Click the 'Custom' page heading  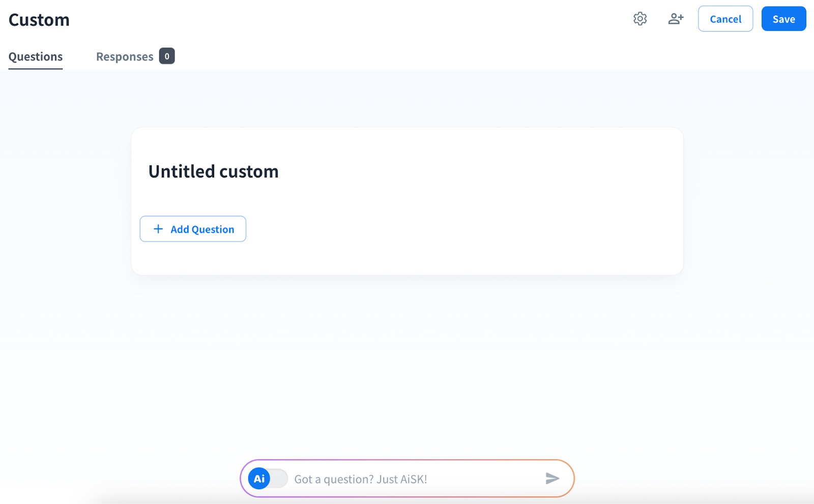[39, 20]
